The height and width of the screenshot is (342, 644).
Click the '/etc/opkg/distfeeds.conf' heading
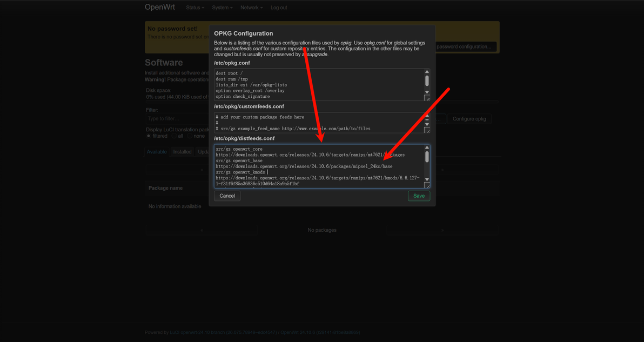click(244, 138)
